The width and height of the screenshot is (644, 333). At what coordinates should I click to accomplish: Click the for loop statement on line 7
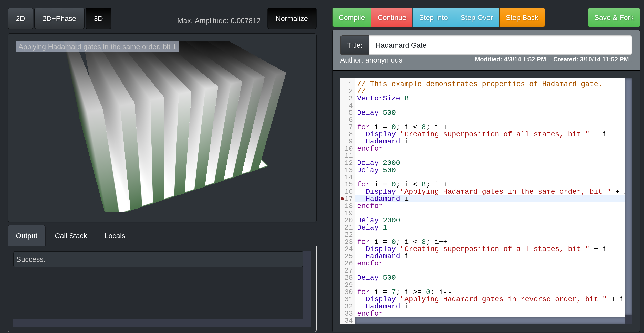click(402, 127)
